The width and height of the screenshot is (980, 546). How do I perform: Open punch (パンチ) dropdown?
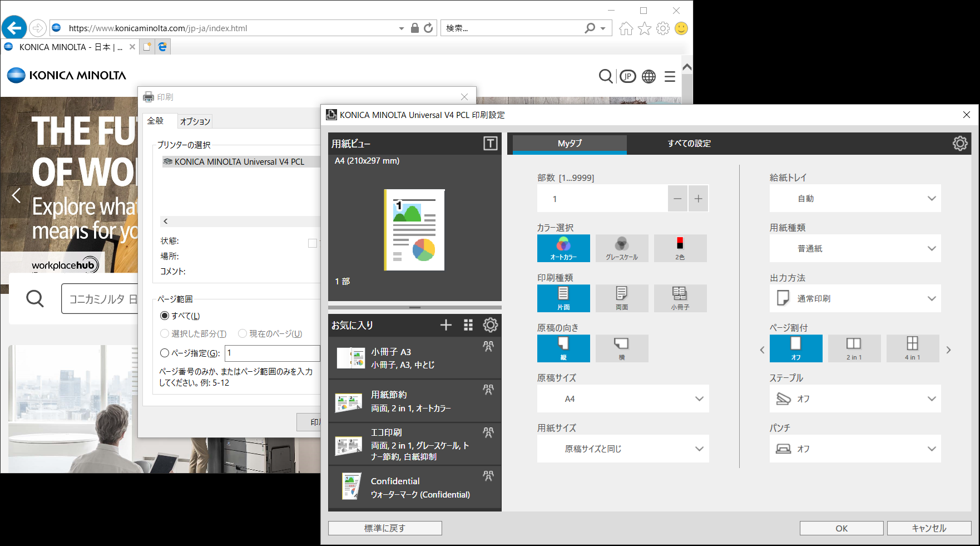coord(855,449)
